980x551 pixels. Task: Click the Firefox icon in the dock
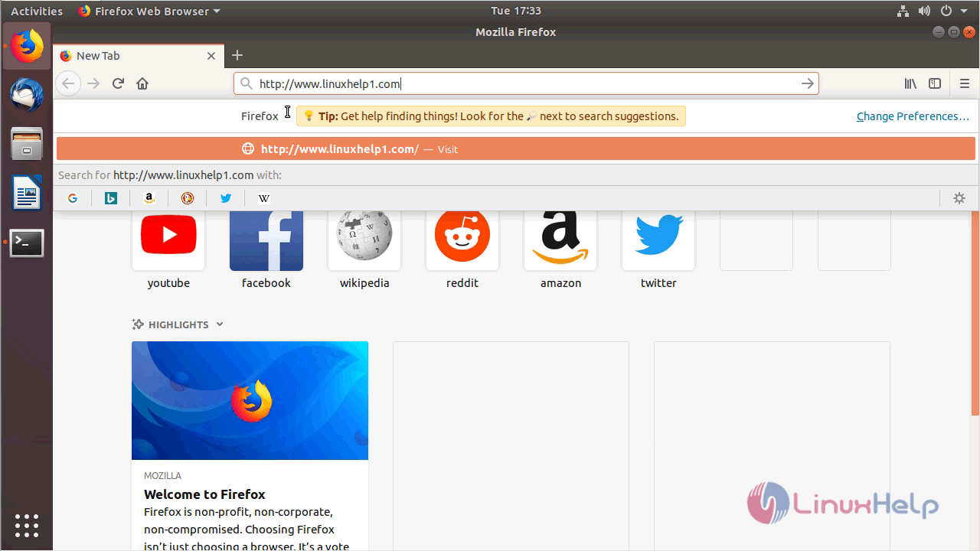[27, 46]
